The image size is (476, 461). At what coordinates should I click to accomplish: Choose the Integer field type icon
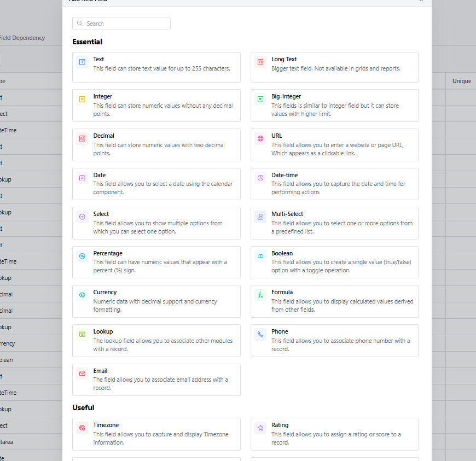click(82, 100)
